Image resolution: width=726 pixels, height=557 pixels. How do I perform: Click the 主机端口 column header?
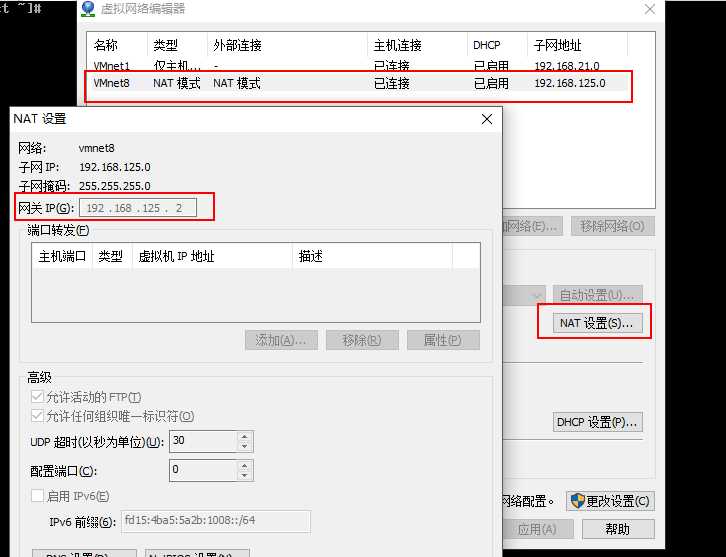[62, 256]
